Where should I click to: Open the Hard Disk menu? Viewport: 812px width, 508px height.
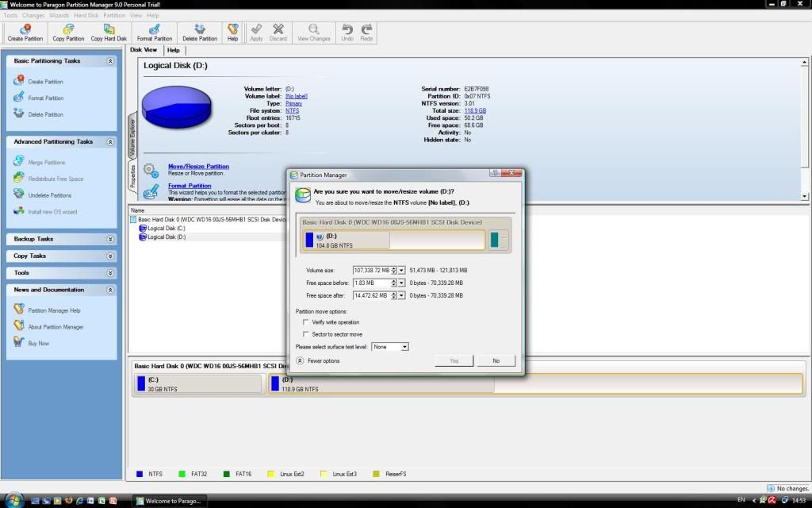pyautogui.click(x=86, y=15)
